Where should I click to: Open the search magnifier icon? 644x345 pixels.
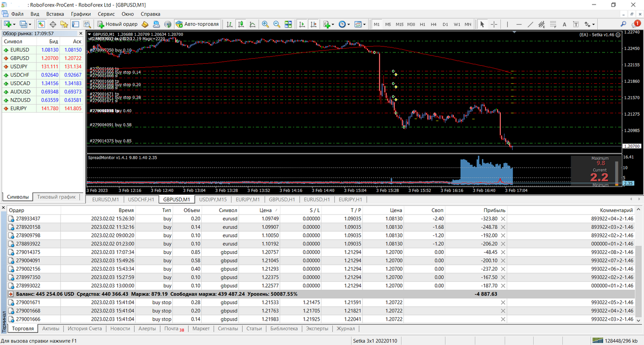click(624, 24)
